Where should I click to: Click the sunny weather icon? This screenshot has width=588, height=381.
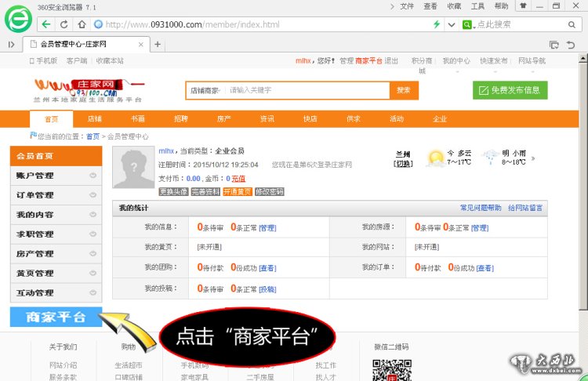click(434, 158)
